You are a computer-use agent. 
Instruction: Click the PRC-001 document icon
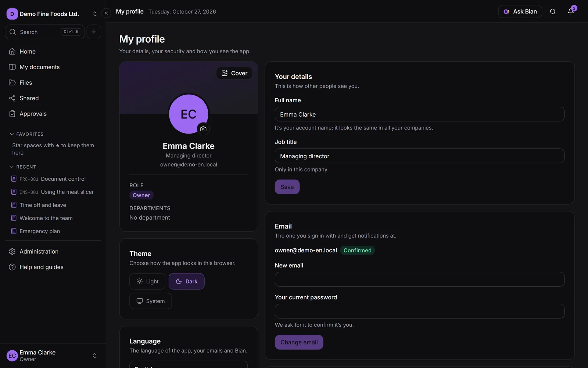(14, 179)
